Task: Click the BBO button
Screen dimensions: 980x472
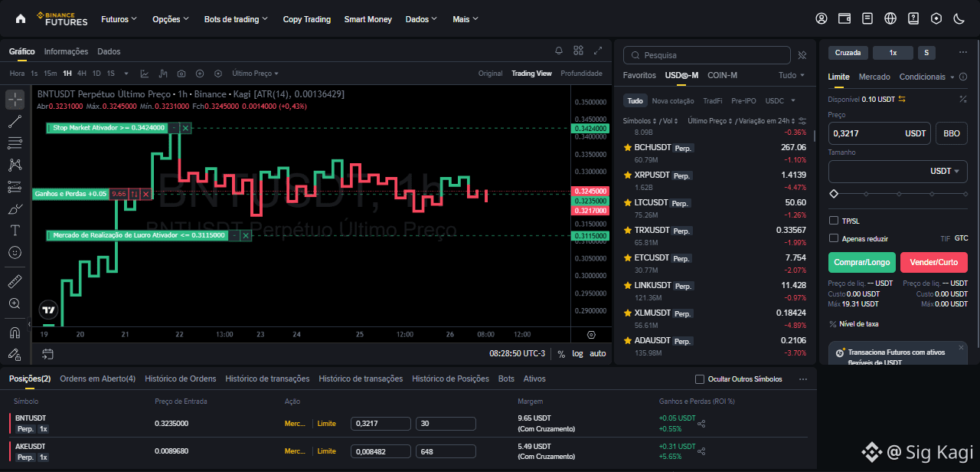Action: point(952,133)
